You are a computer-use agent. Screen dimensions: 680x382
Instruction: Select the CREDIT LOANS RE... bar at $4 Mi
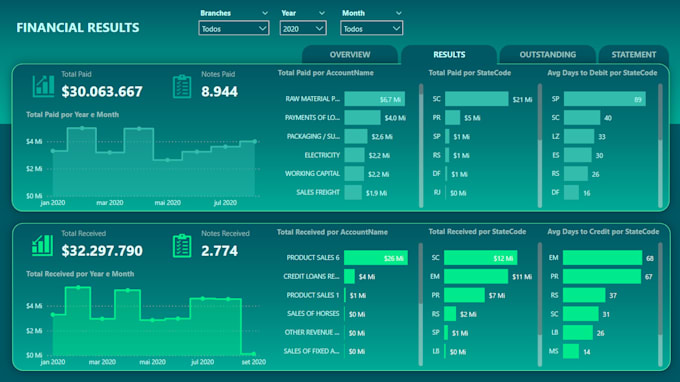349,276
